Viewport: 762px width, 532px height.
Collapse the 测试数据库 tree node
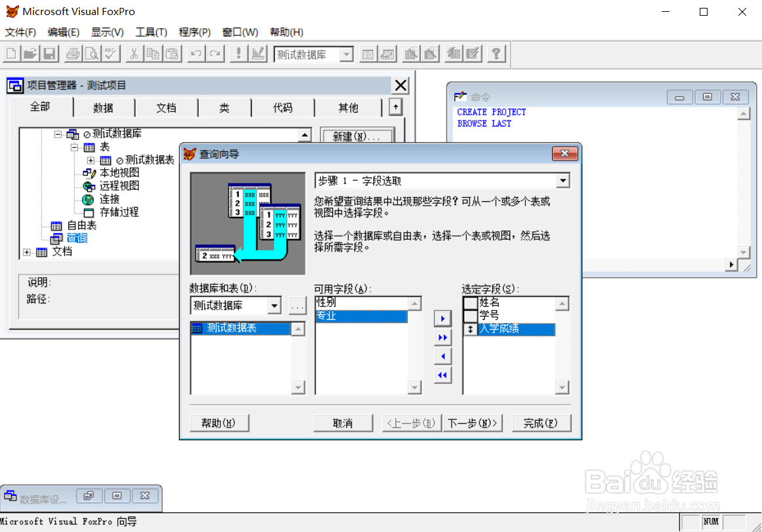(x=58, y=134)
